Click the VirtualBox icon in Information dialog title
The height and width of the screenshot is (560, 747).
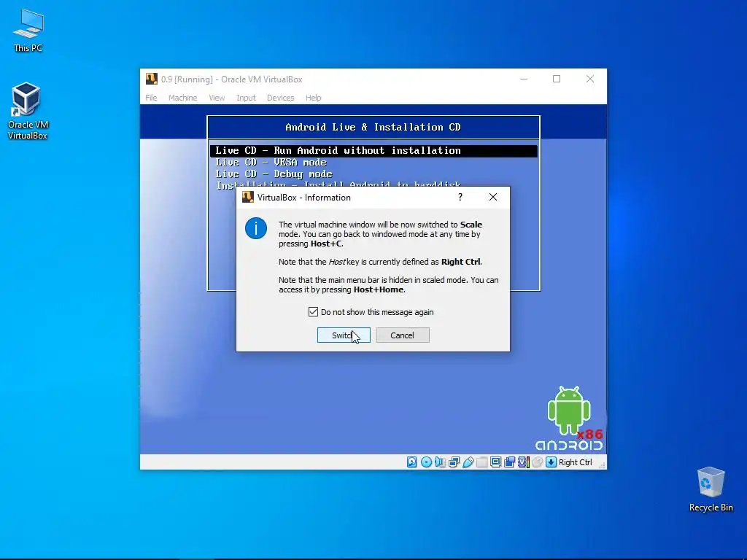point(248,197)
